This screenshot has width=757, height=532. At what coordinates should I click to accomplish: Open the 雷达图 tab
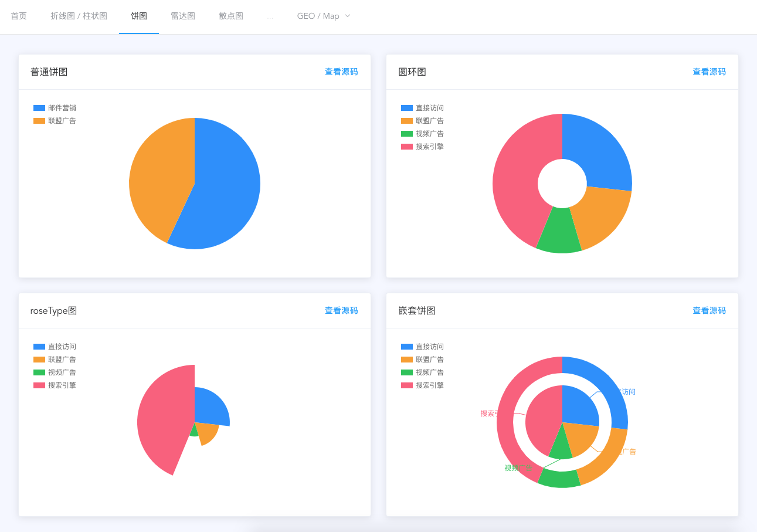[183, 16]
